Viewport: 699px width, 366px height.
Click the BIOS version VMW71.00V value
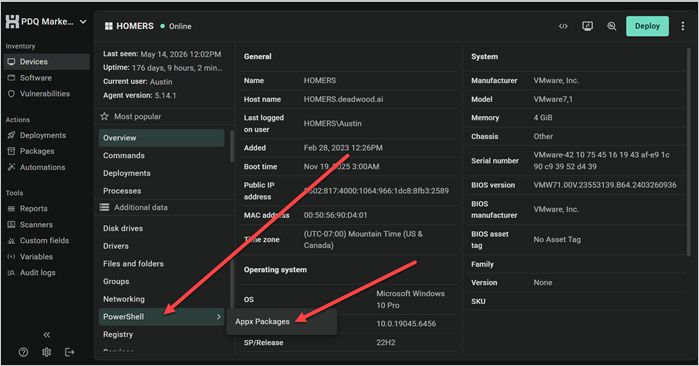coord(605,185)
